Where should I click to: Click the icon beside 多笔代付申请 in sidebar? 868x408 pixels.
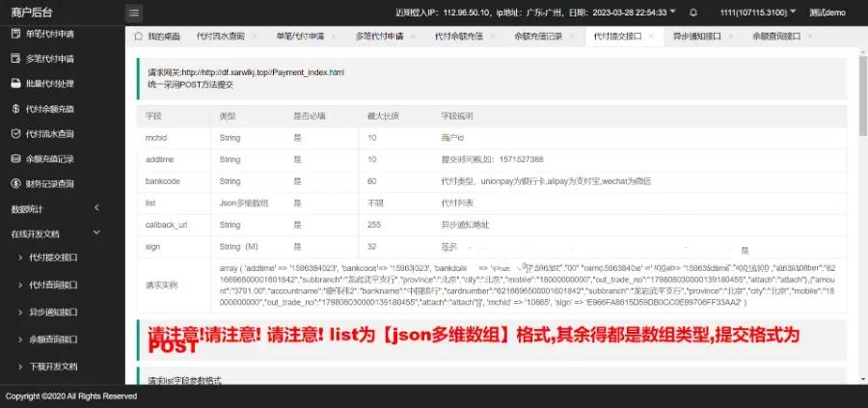16,59
